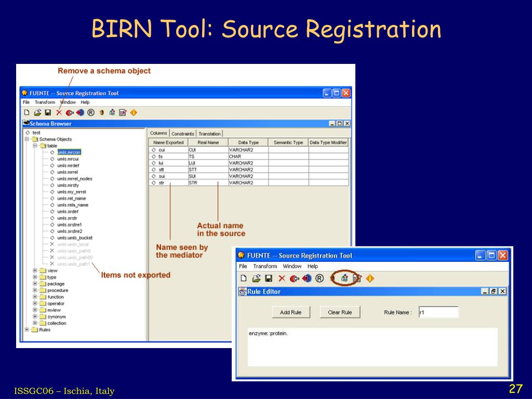Click the notepad icon in Rule Editor window toolbar
The width and height of the screenshot is (532, 399).
[x=357, y=278]
